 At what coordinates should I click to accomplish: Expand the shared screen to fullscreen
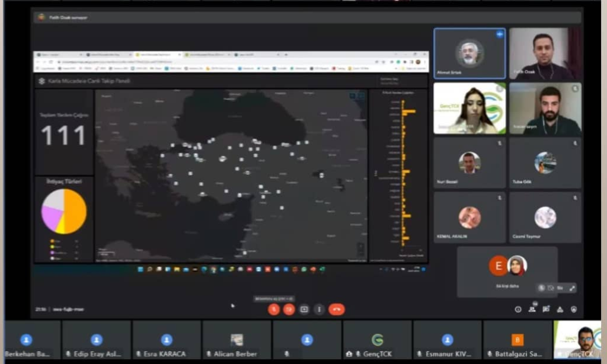pyautogui.click(x=572, y=288)
